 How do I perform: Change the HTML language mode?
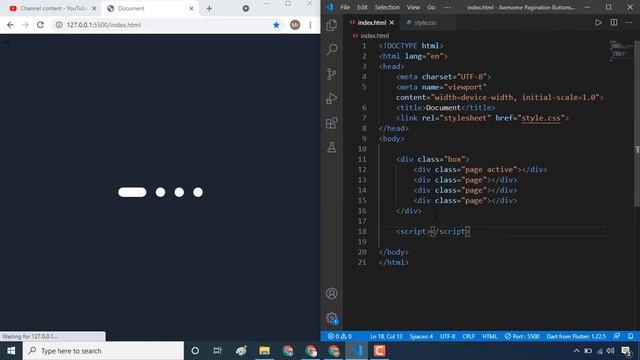pyautogui.click(x=489, y=336)
